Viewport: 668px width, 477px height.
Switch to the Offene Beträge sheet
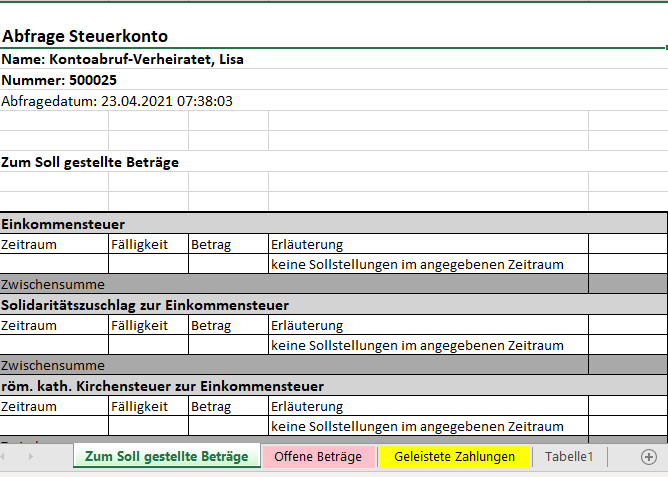pos(318,457)
